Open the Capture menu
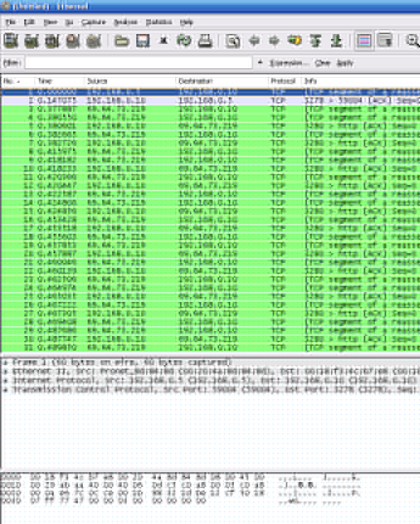This screenshot has width=420, height=524. pyautogui.click(x=94, y=22)
